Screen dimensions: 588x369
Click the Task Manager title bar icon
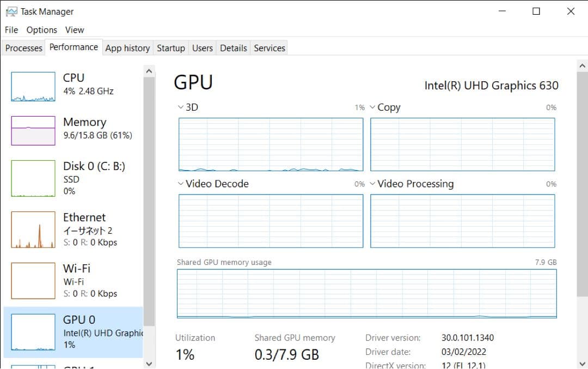11,11
